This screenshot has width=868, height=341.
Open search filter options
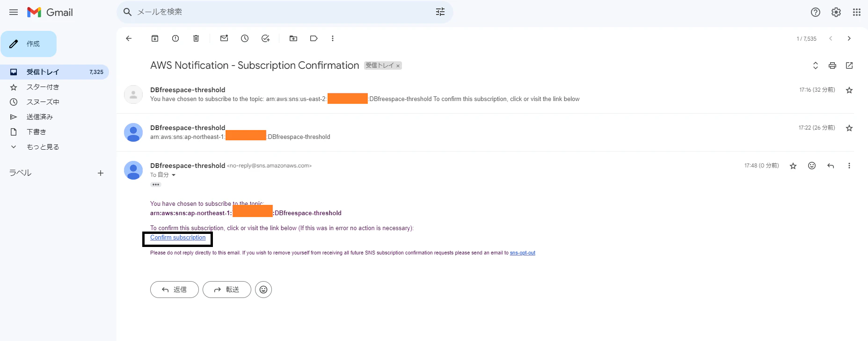click(440, 12)
